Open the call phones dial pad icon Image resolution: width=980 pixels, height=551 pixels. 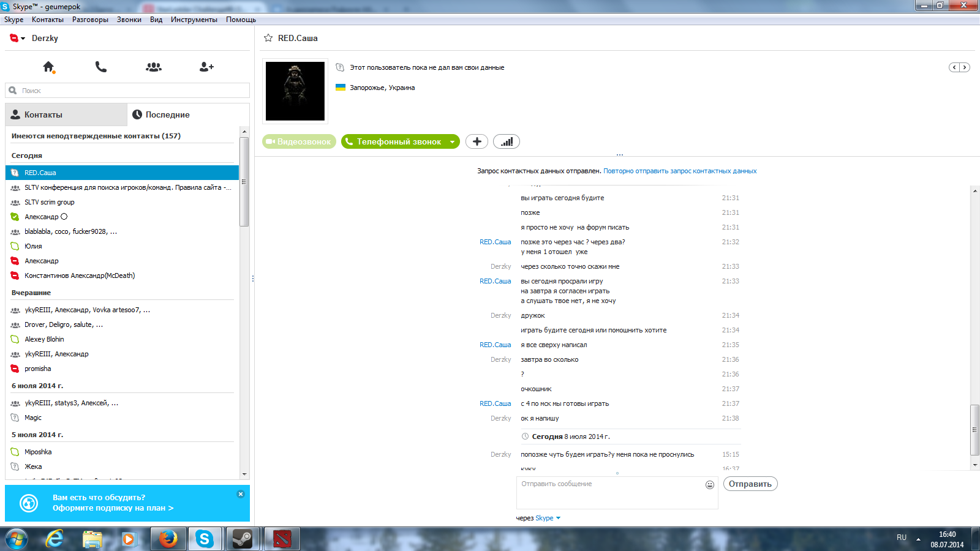[101, 67]
